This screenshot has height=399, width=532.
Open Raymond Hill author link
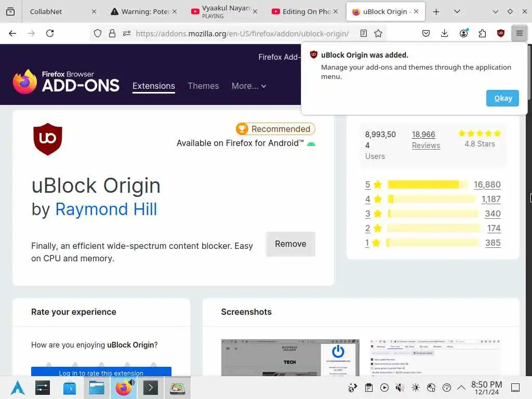tap(106, 209)
